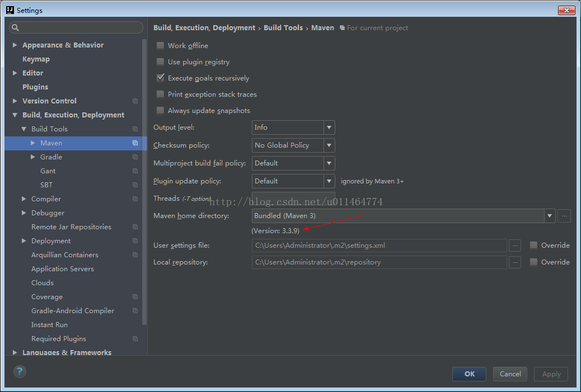
Task: Select Keymap in settings tree
Action: [36, 59]
